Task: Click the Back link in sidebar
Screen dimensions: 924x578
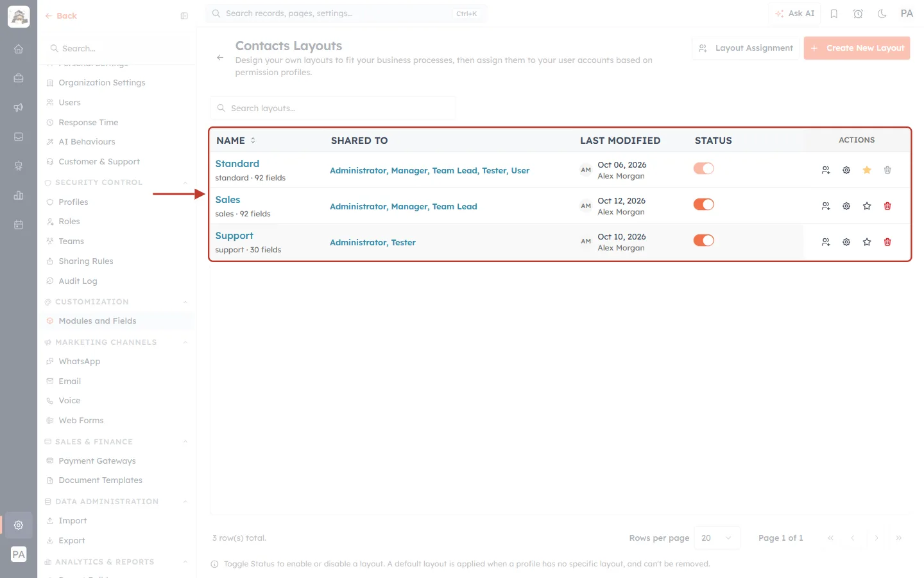Action: point(61,16)
